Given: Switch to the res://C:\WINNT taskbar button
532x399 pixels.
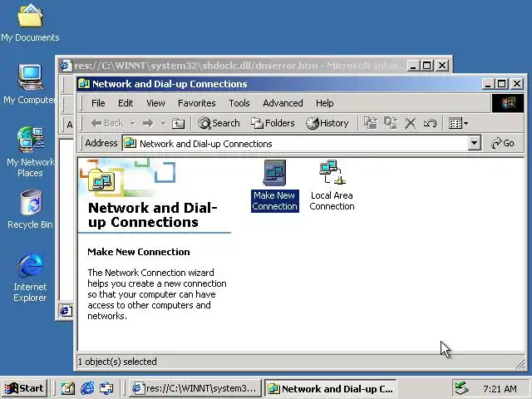Looking at the screenshot, I should 195,388.
